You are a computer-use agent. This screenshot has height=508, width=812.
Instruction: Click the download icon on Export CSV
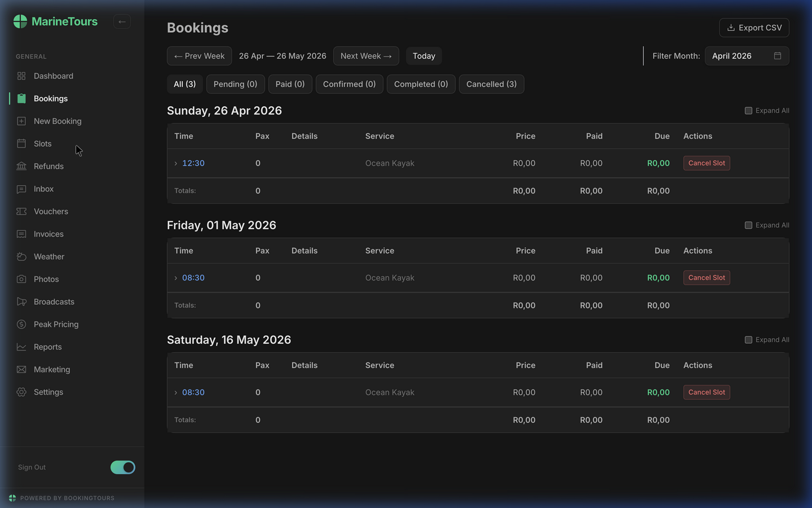[x=731, y=28]
